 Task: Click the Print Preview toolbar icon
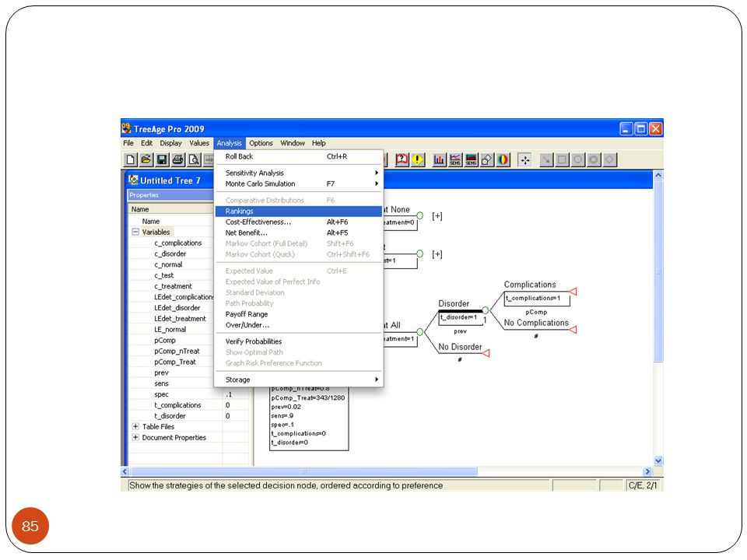click(194, 159)
